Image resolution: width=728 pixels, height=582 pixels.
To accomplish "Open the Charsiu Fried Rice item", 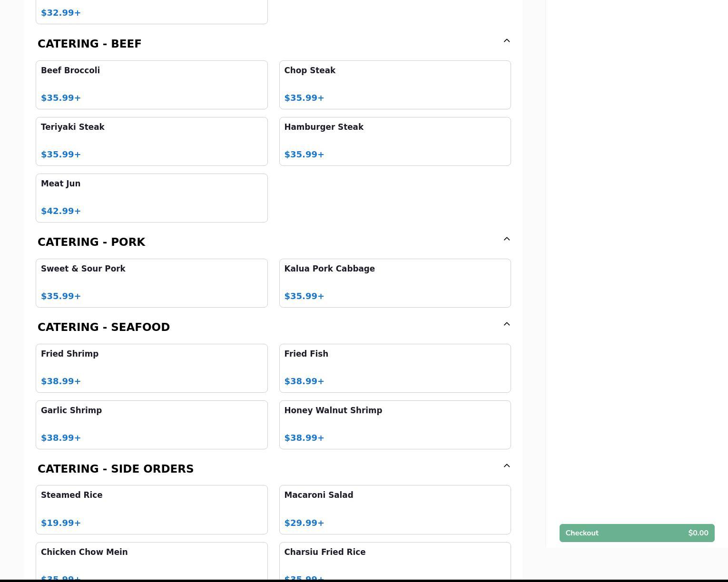I will 394,561.
